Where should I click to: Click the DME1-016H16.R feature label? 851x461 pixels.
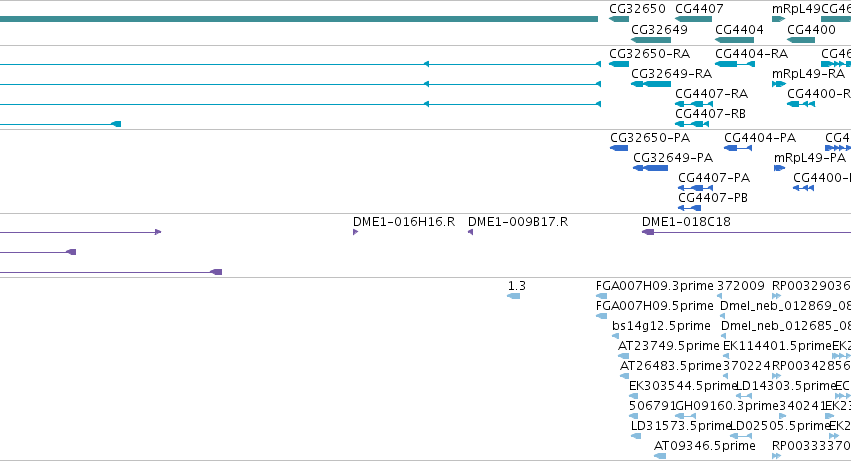pos(404,222)
